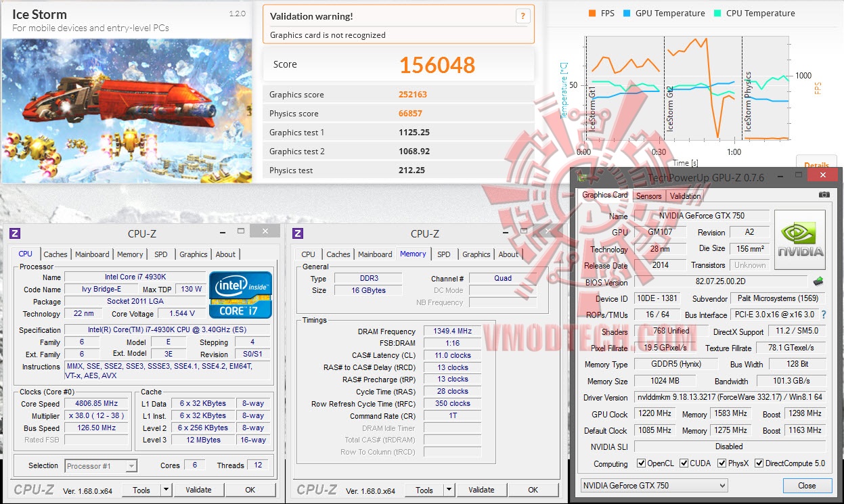Select SPD tab in CPU-Z memory window
Image resolution: width=844 pixels, height=504 pixels.
click(x=443, y=254)
